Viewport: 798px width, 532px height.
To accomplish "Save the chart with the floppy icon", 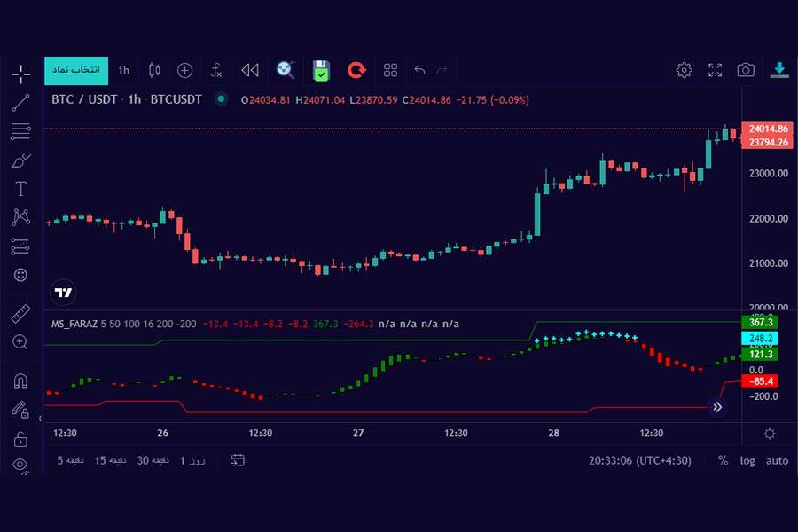I will [x=321, y=70].
